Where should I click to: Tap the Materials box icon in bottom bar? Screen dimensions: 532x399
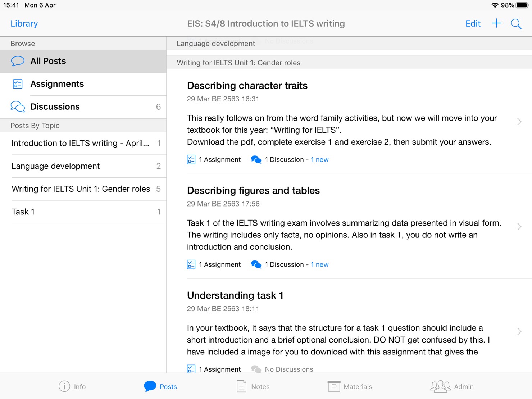[x=334, y=386]
